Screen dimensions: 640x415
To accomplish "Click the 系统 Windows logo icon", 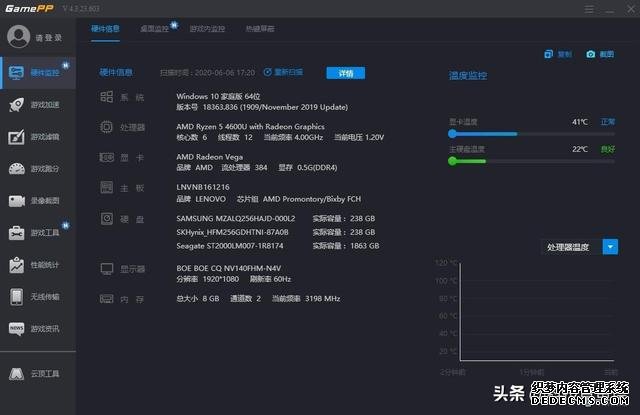I will click(107, 97).
